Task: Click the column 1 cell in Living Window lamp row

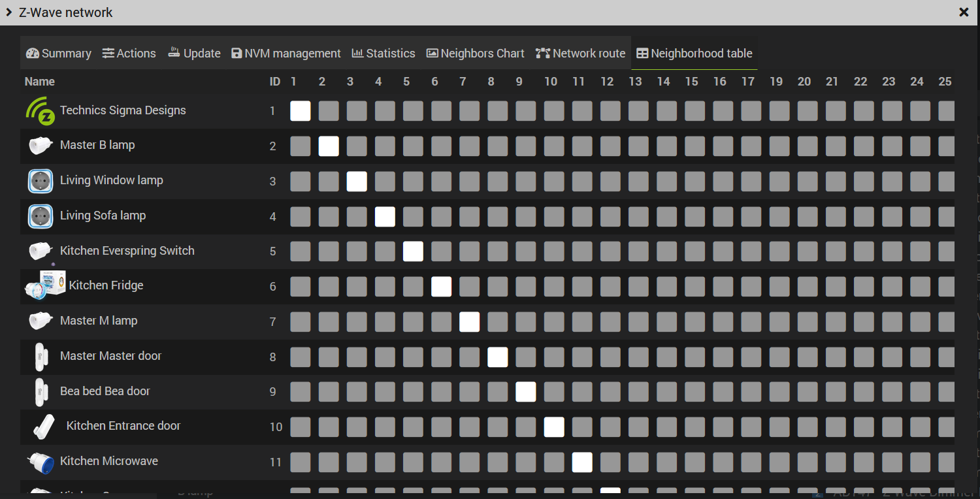Action: 301,181
